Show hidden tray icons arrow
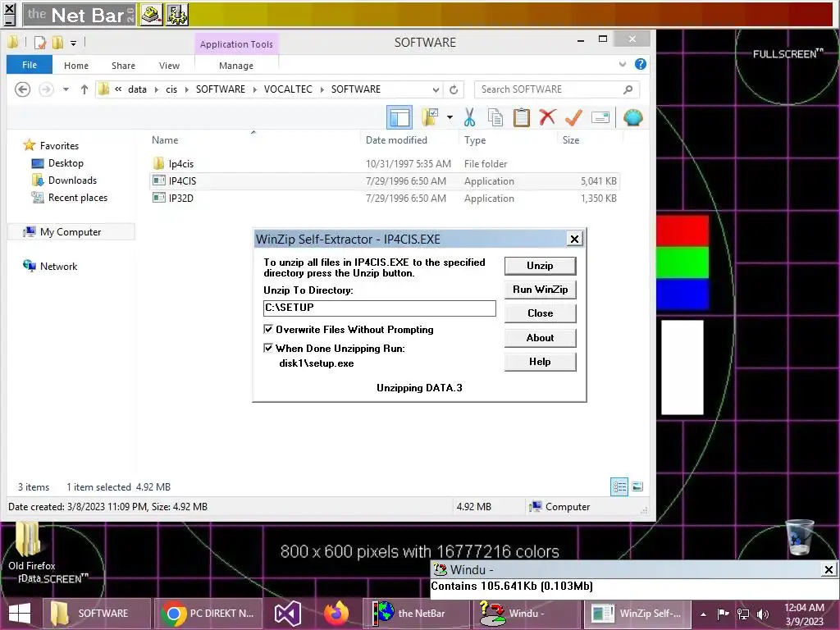This screenshot has width=840, height=630. click(x=703, y=614)
